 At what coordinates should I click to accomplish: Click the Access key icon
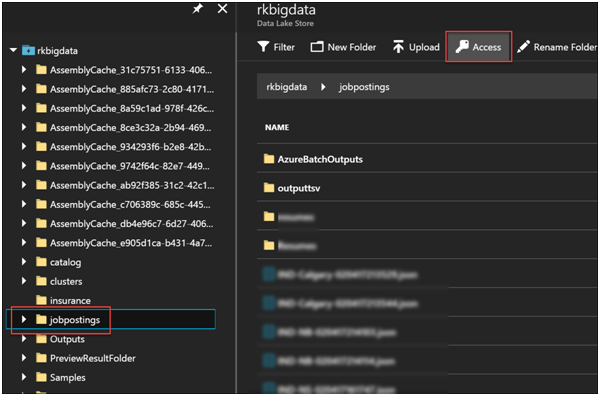(462, 47)
